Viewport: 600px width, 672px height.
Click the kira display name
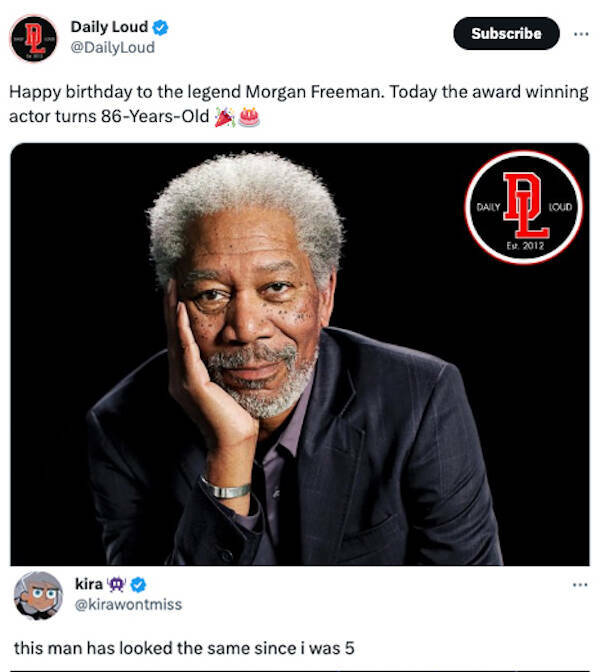[x=89, y=584]
